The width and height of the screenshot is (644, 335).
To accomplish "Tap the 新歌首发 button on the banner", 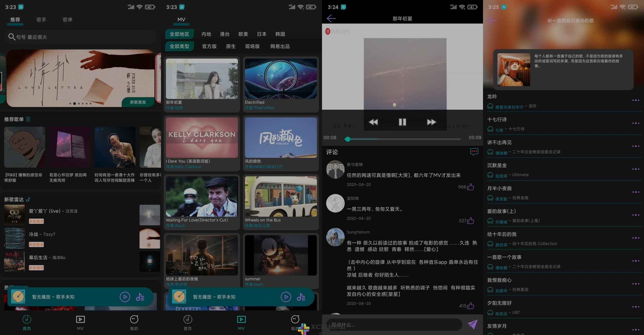I will (x=138, y=102).
